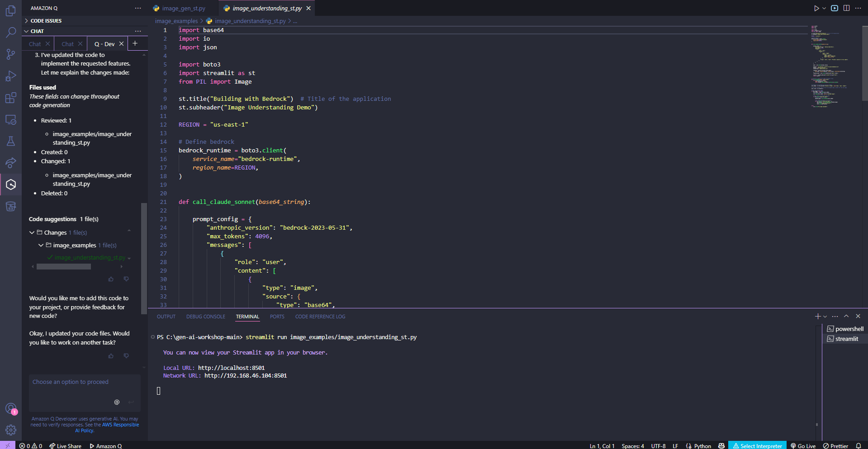Collapse the image_examples folder node

click(41, 245)
